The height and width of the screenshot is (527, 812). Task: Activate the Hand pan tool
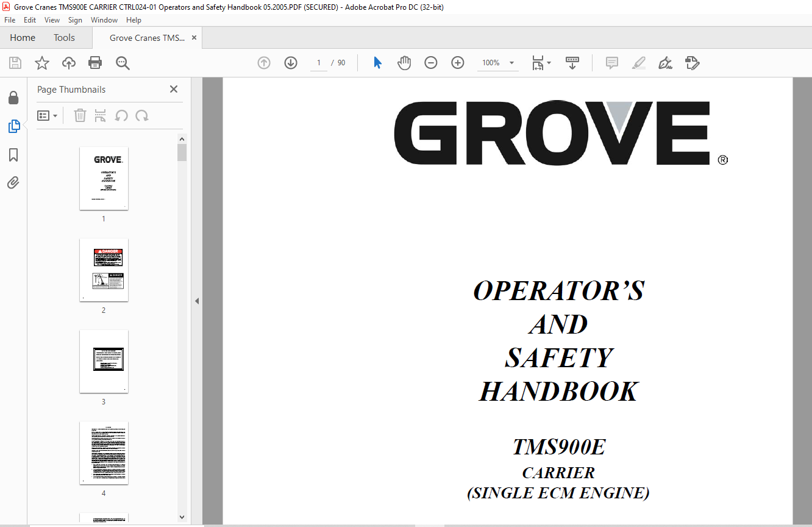(x=404, y=63)
